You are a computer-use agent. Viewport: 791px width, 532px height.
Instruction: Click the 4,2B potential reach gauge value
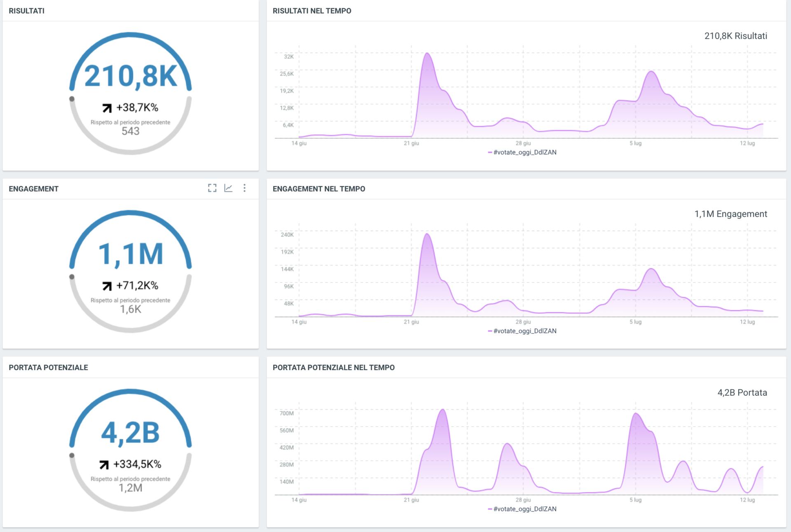coord(131,433)
